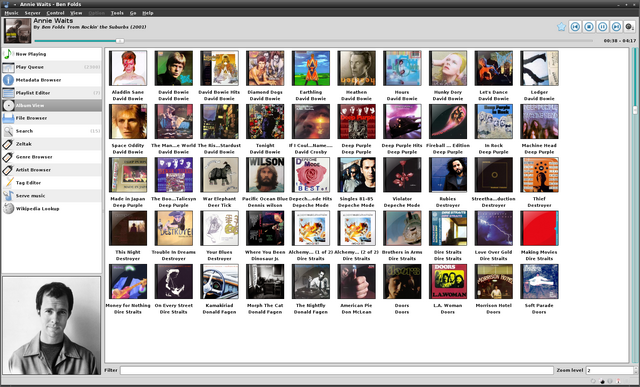The width and height of the screenshot is (640, 387).
Task: Open the Music menu
Action: [11, 13]
